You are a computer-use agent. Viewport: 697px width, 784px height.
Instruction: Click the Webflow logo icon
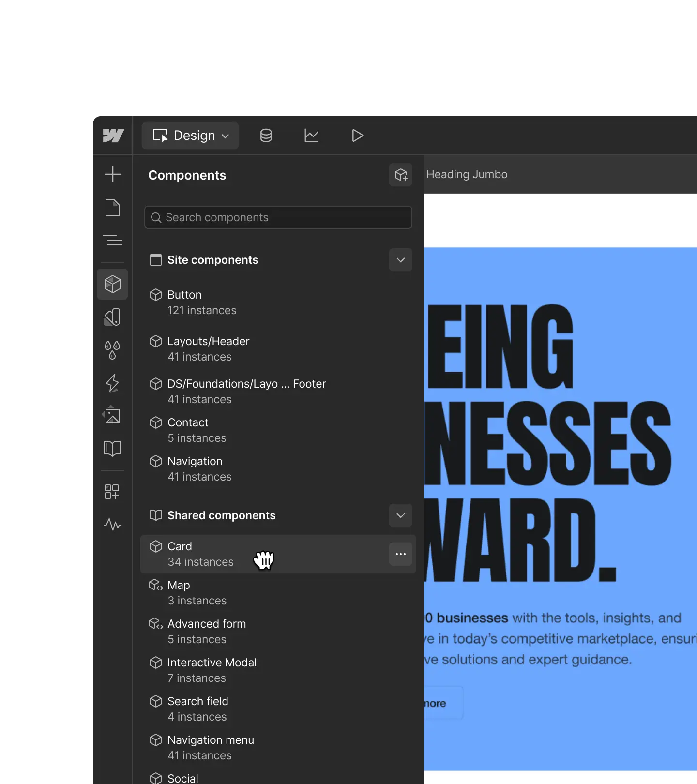(113, 136)
